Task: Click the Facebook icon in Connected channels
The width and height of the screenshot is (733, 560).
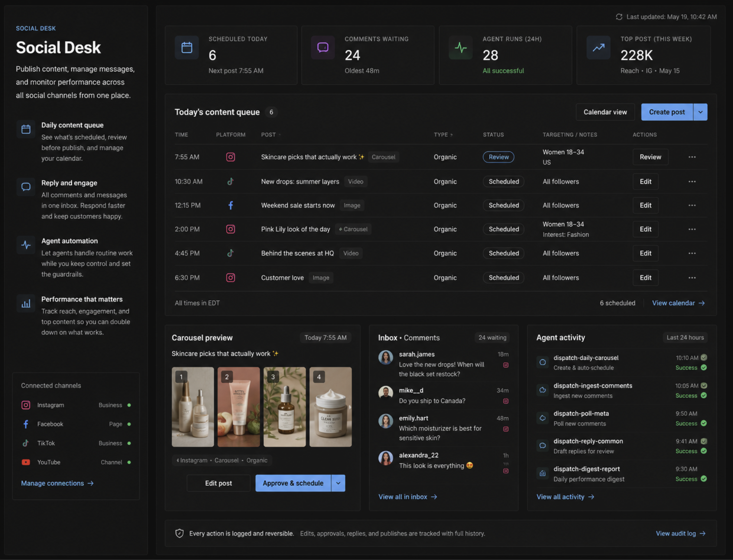Action: point(26,424)
